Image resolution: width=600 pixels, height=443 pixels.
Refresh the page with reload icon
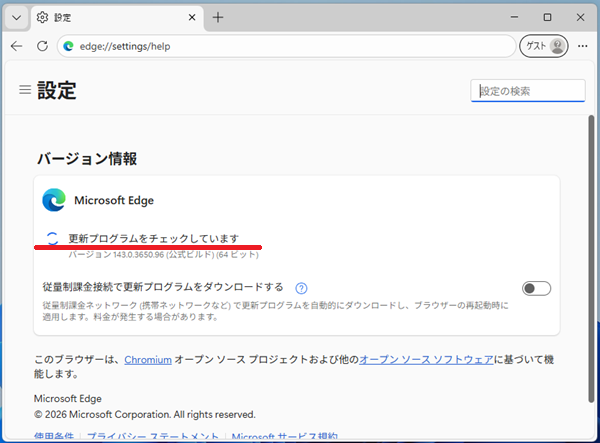click(42, 46)
